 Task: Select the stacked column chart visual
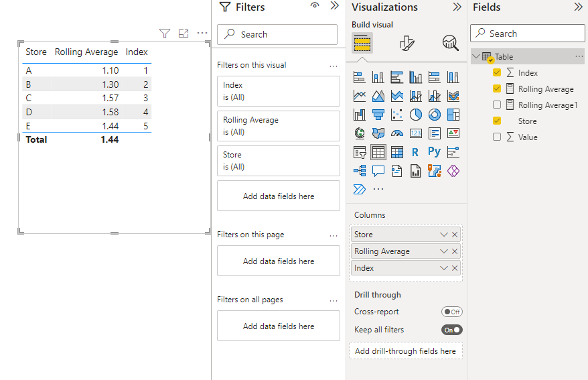[378, 77]
